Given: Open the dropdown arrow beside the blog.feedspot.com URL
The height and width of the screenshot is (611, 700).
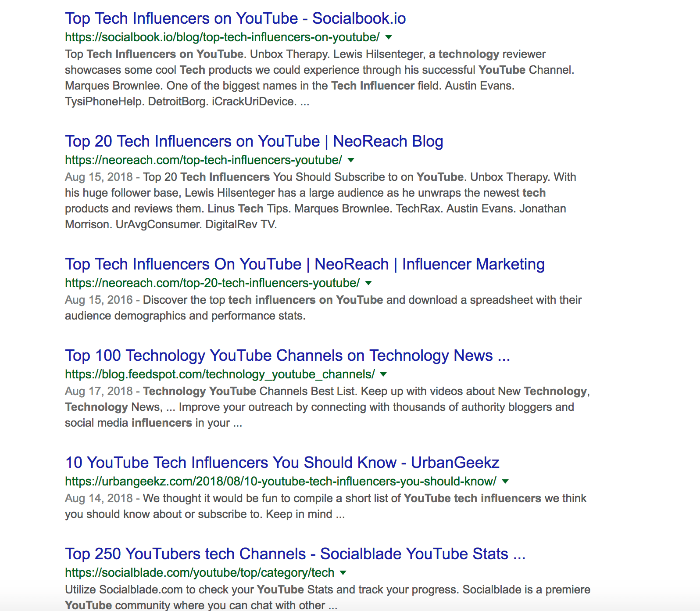Looking at the screenshot, I should point(384,374).
